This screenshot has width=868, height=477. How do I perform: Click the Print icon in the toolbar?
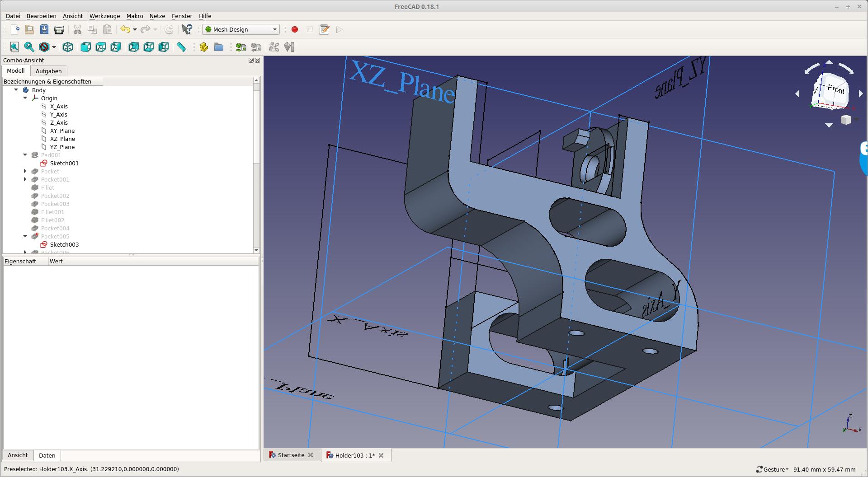pyautogui.click(x=59, y=29)
